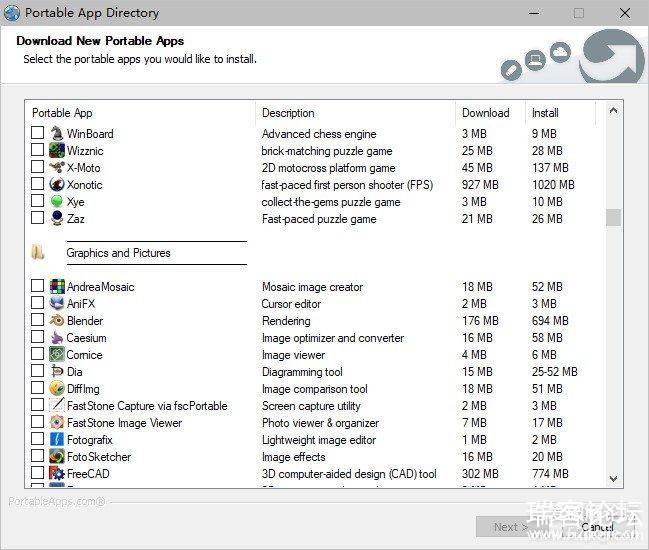Image resolution: width=649 pixels, height=550 pixels.
Task: Click the scrollbar down arrow
Action: coord(613,479)
